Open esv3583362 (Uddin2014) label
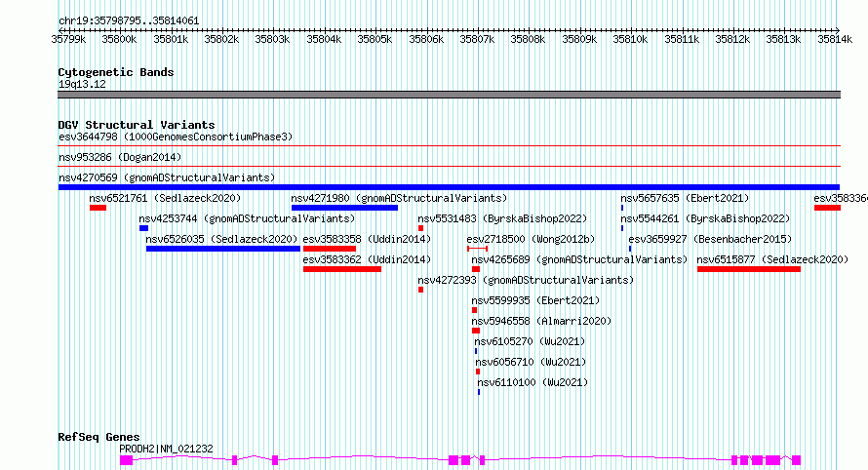 [367, 259]
